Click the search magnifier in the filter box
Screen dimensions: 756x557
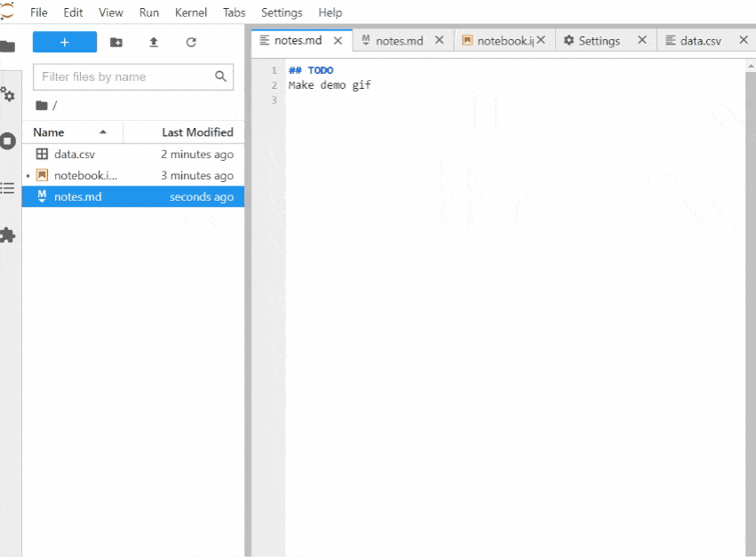point(221,76)
